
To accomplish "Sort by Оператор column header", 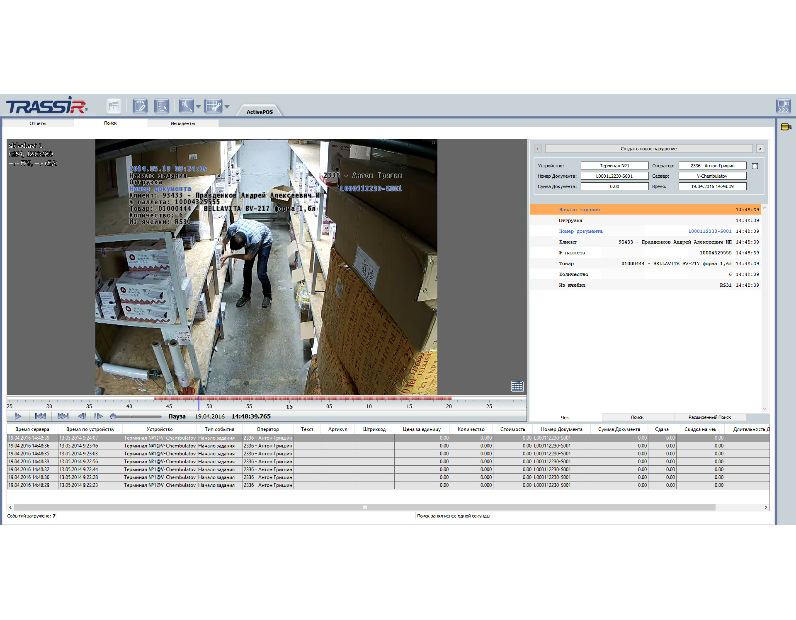I will [268, 429].
